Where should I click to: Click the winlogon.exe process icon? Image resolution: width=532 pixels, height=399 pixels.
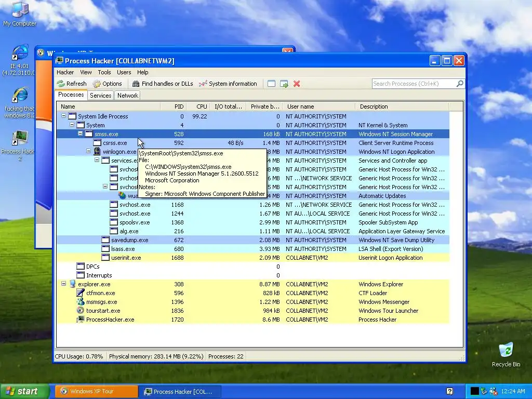click(97, 152)
